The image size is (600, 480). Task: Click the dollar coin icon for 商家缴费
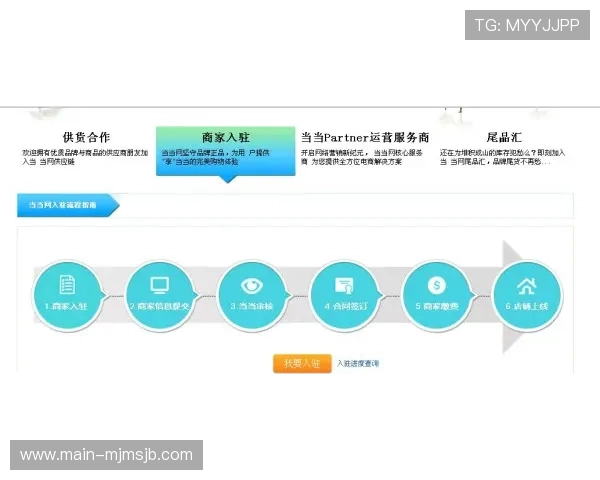tap(437, 285)
